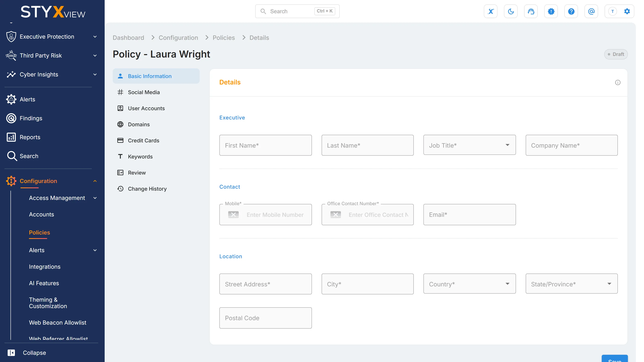The width and height of the screenshot is (644, 362).
Task: Click the First Name input field
Action: pyautogui.click(x=265, y=145)
